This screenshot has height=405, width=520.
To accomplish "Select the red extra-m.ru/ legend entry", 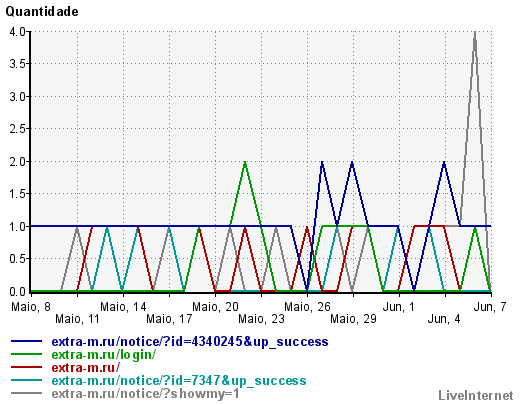I will click(86, 367).
